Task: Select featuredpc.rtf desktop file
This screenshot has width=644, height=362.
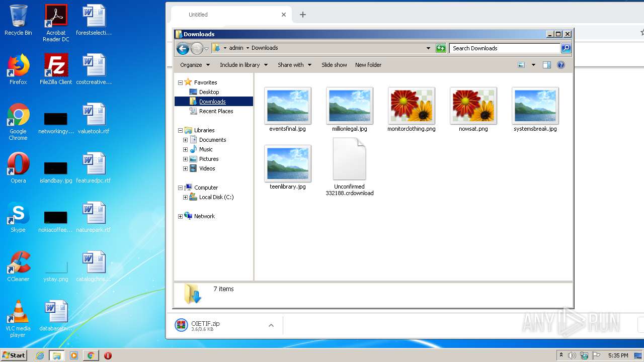Action: 94,168
